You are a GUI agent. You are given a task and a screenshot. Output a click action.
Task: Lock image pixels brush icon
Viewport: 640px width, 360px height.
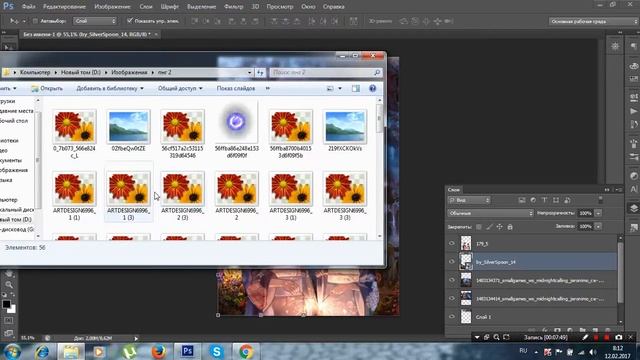[x=489, y=227]
